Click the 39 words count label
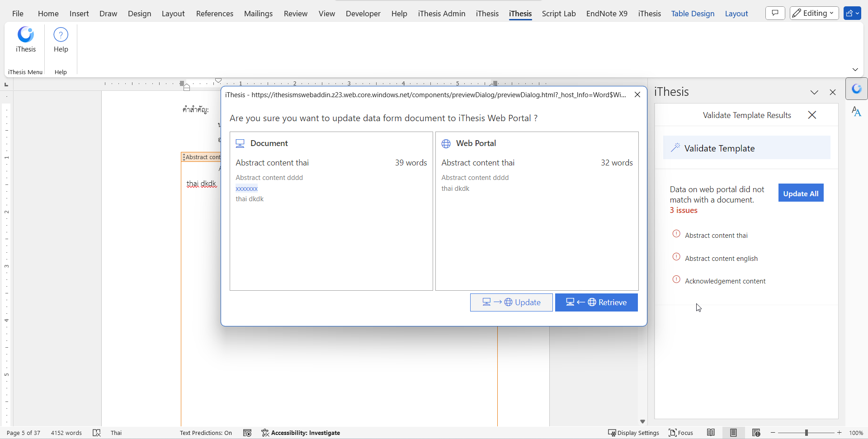The height and width of the screenshot is (439, 868). [x=411, y=163]
